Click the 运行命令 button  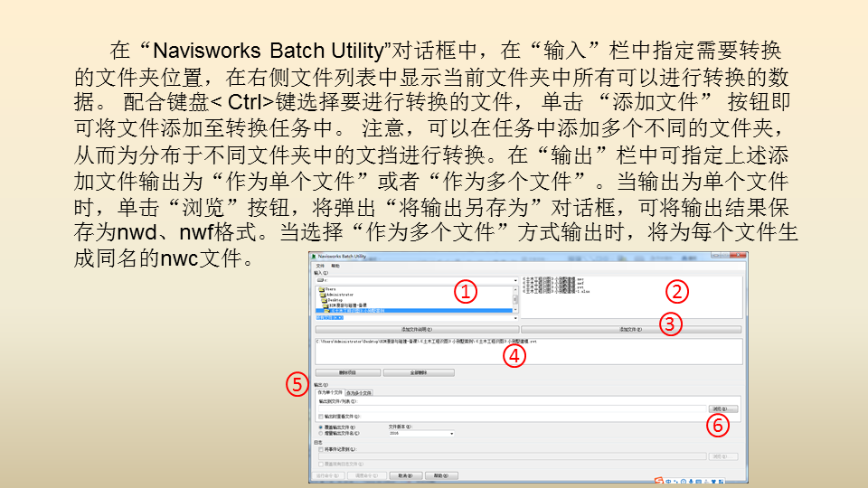328,476
